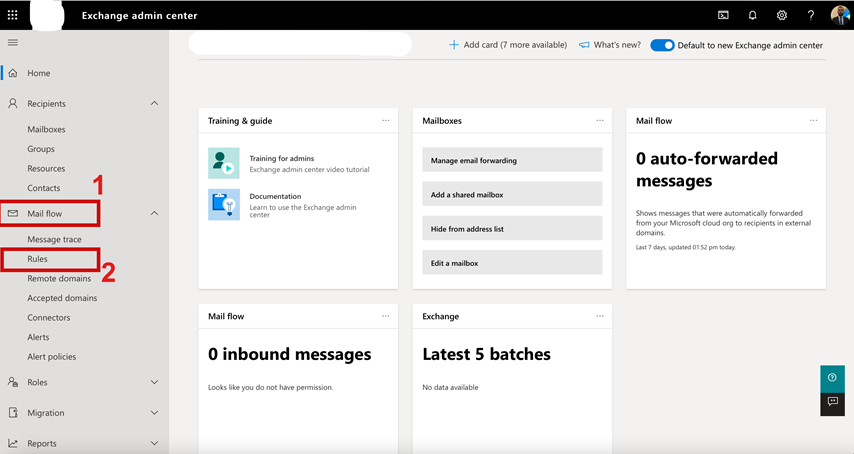
Task: Open Remote domains navigation item
Action: pyautogui.click(x=59, y=278)
